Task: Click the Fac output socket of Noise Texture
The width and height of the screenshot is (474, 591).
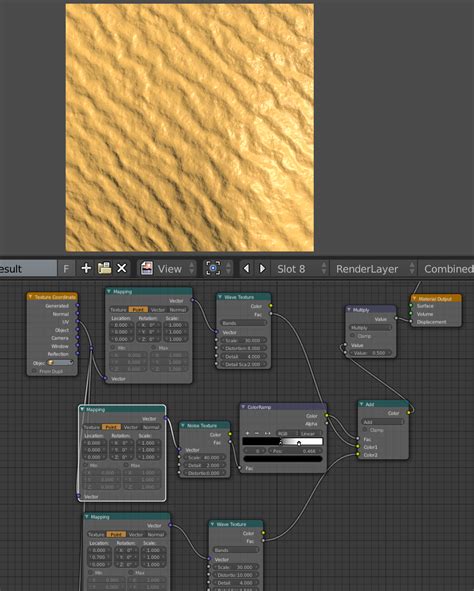Action: [x=230, y=442]
